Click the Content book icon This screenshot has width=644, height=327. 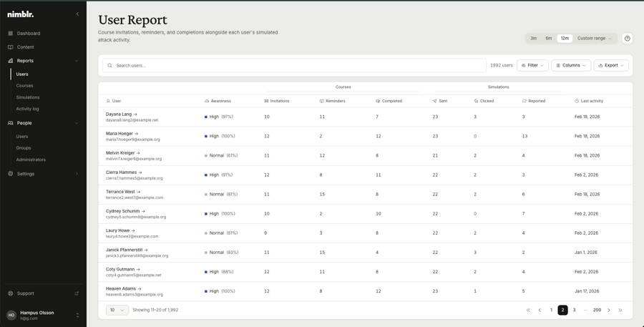[11, 47]
